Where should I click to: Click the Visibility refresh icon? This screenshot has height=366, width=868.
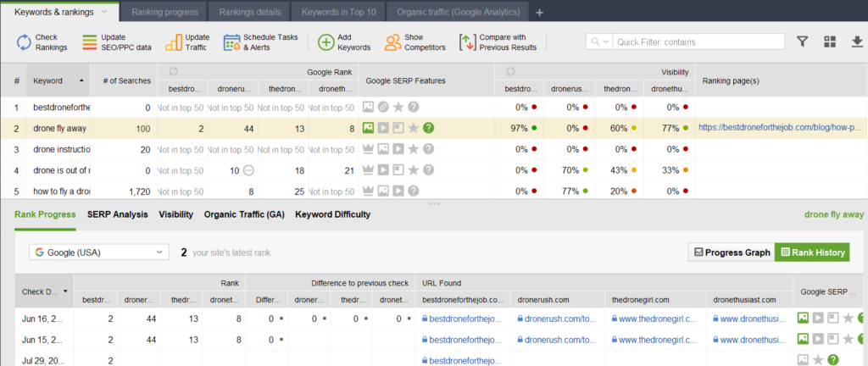click(510, 72)
